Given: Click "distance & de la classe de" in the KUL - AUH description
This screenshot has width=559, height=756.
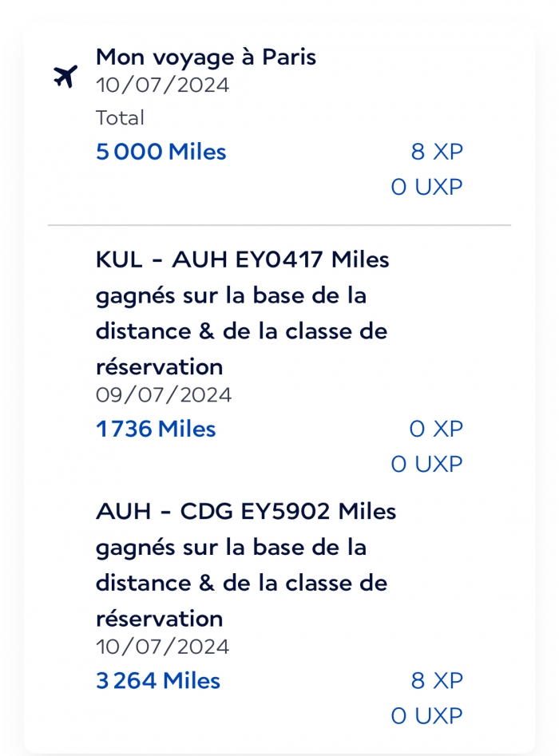Looking at the screenshot, I should pos(242,331).
